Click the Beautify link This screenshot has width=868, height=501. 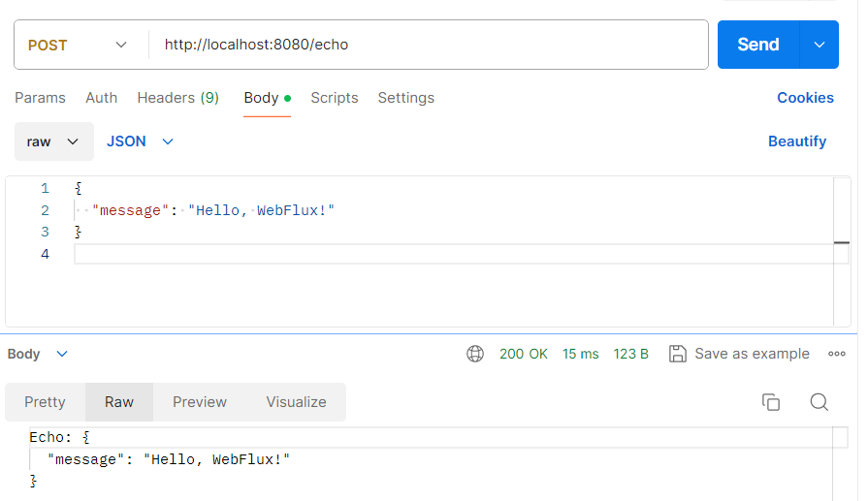[796, 141]
